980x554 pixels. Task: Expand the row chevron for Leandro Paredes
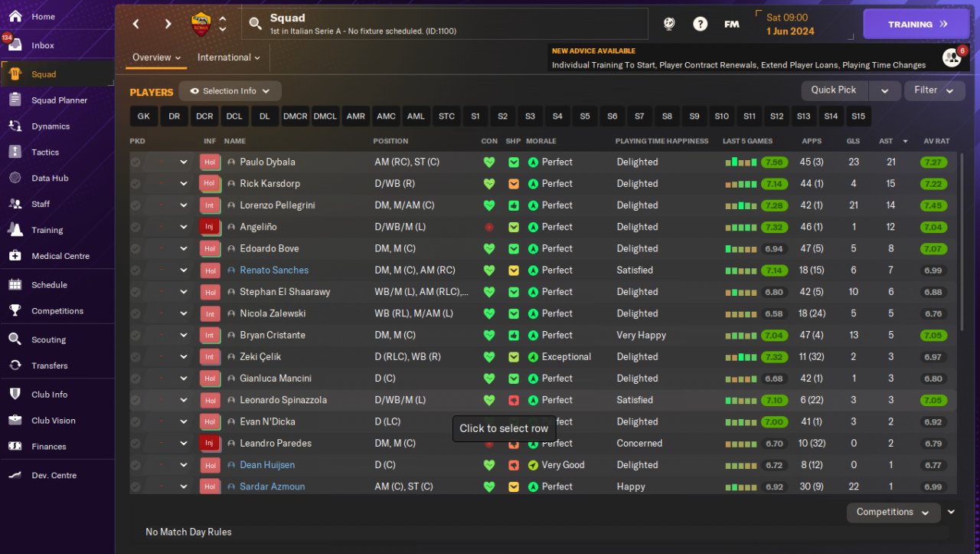pyautogui.click(x=184, y=443)
